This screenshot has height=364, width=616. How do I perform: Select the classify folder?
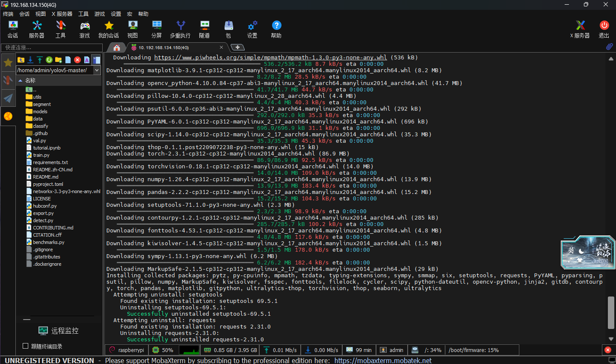(x=41, y=126)
